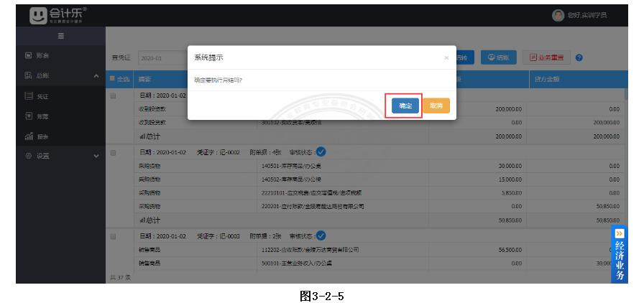Click 附单据: 2张 attachment count
The height and width of the screenshot is (303, 644).
coord(266,236)
